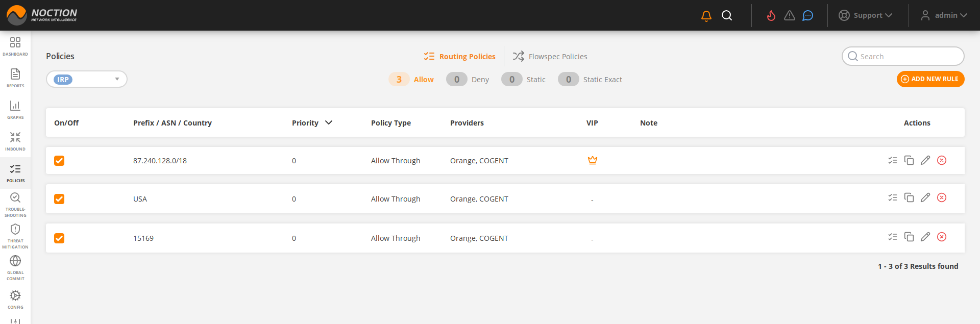Toggle the 15169 policy checkbox off
The width and height of the screenshot is (980, 324).
[59, 238]
